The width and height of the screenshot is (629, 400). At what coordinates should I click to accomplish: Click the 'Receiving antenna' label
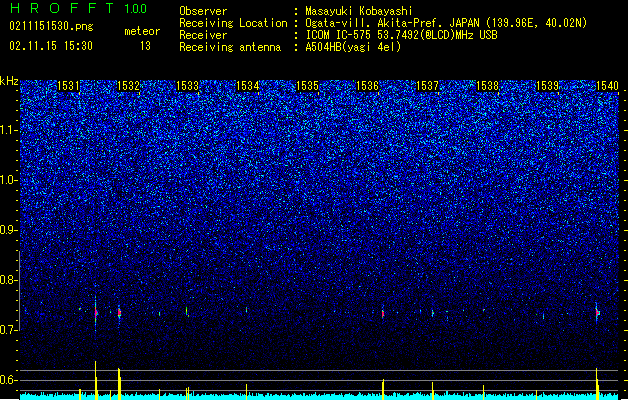[x=230, y=47]
